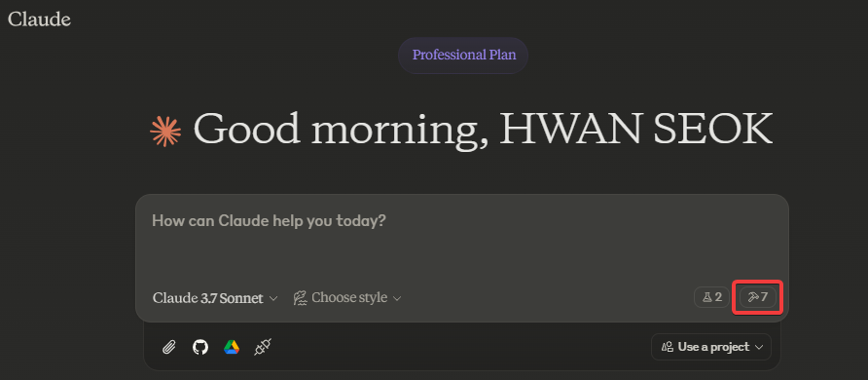Open the Use a project dropdown
Image resolution: width=868 pixels, height=380 pixels.
(711, 347)
